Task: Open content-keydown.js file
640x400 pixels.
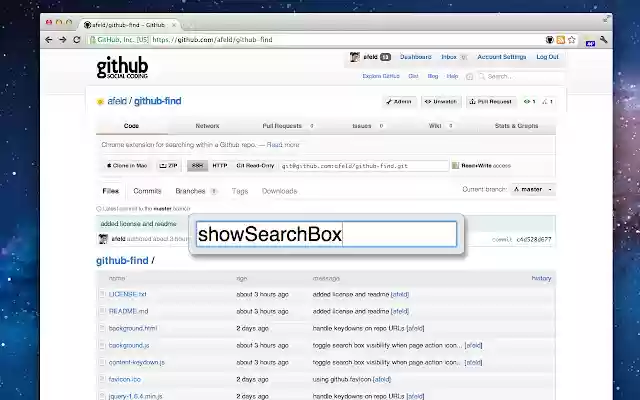Action: pos(137,362)
